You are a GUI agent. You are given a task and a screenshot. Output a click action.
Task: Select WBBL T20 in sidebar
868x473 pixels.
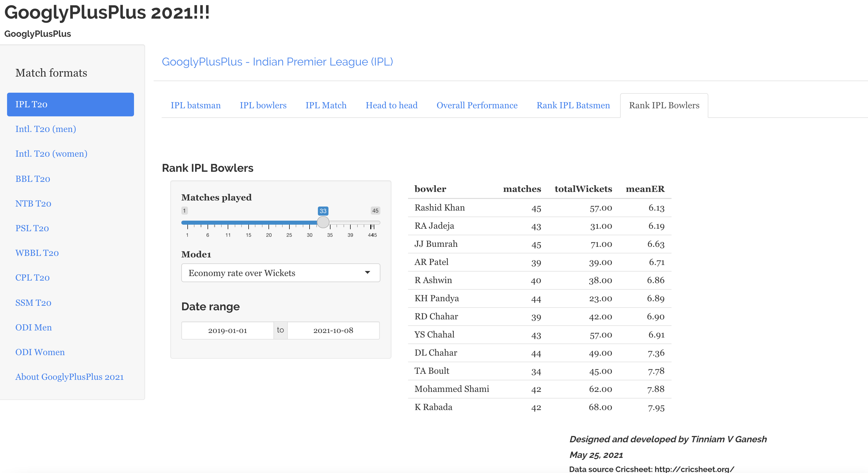coord(37,253)
